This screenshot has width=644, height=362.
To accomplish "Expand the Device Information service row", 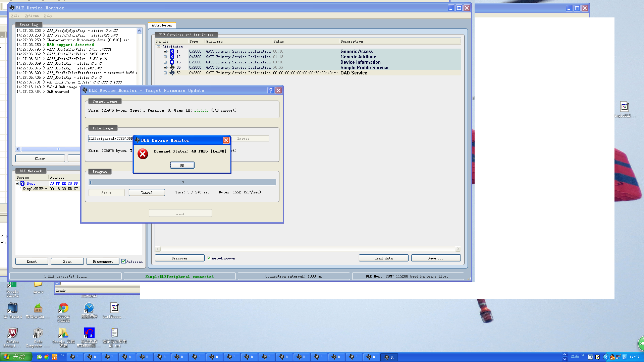I will [x=165, y=62].
